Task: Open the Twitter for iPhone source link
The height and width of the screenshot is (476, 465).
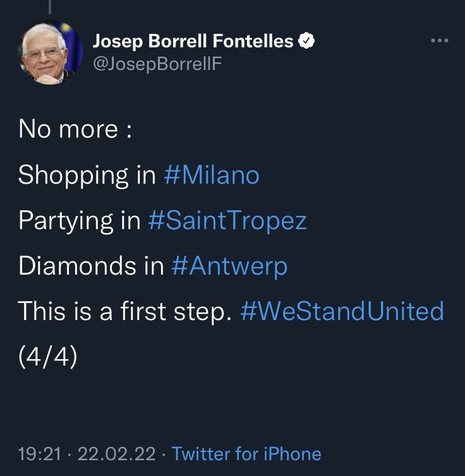Action: click(246, 454)
